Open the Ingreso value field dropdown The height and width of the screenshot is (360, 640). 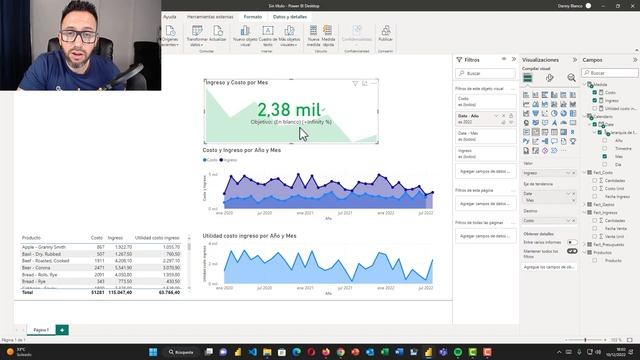(x=568, y=173)
